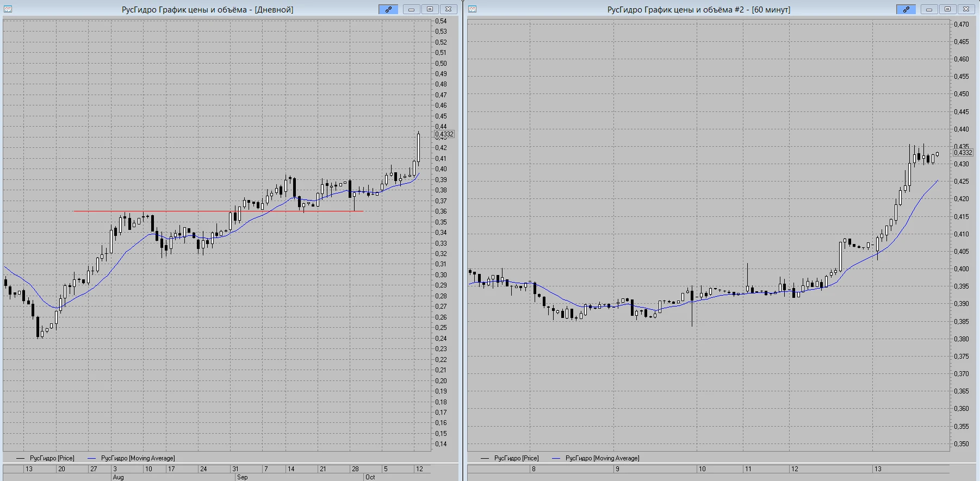Image resolution: width=980 pixels, height=481 pixels.
Task: Click the 0,54 price label on the daily chart axis
Action: (441, 21)
